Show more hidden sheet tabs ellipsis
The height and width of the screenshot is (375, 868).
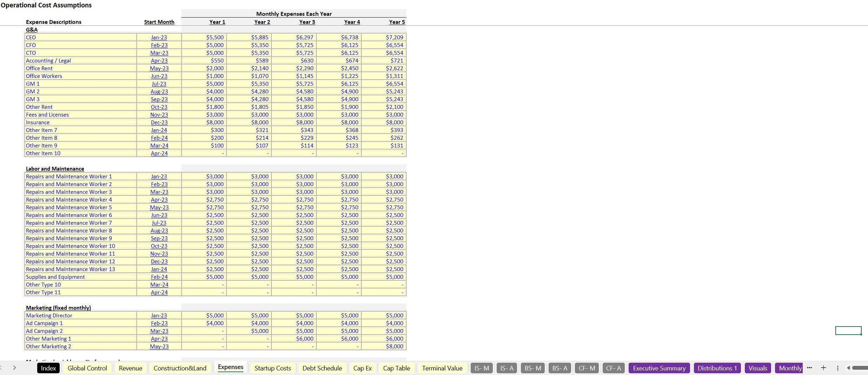pyautogui.click(x=809, y=368)
